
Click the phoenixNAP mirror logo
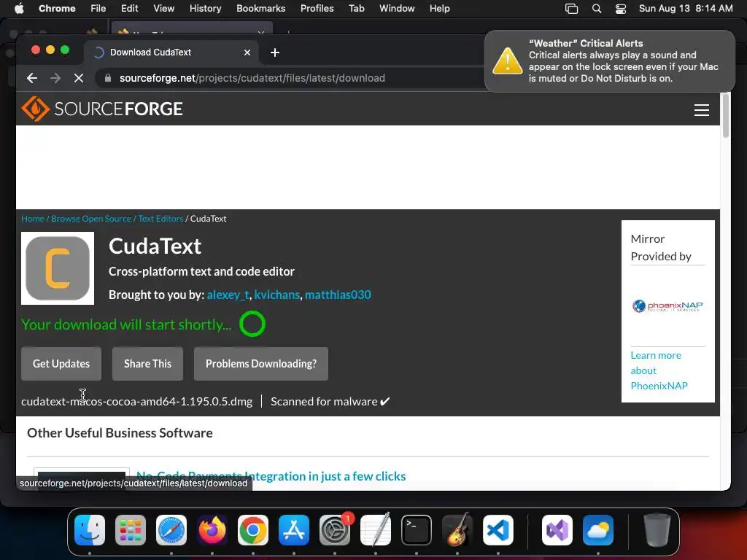pos(667,306)
